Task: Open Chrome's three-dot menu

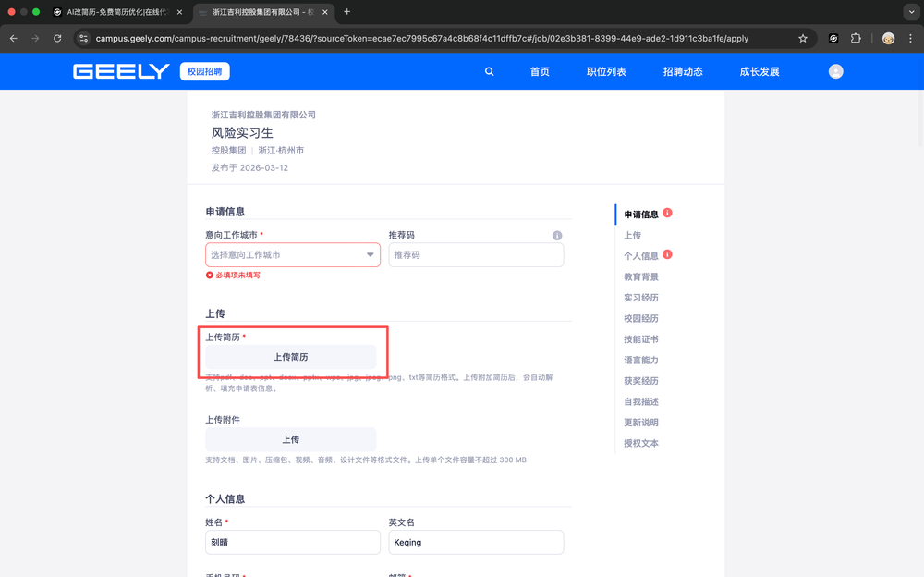Action: point(910,39)
